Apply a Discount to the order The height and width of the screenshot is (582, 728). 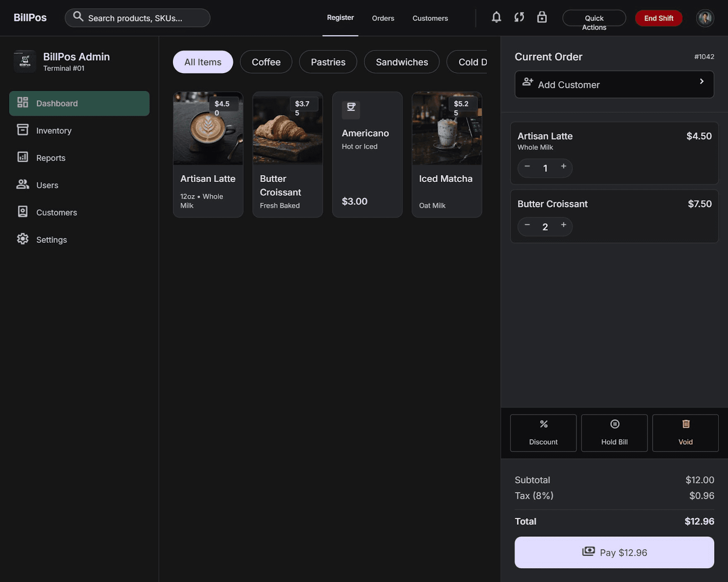[x=543, y=433]
